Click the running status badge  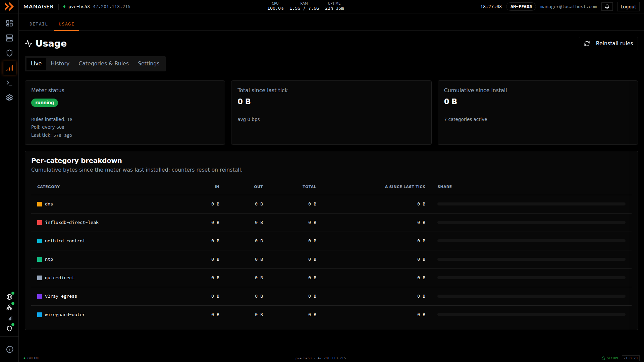coord(45,103)
